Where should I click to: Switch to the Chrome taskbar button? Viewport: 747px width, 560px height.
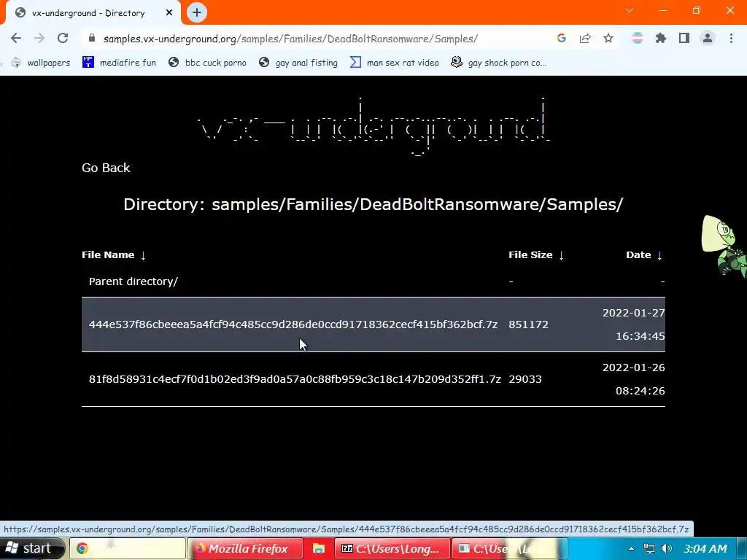(x=128, y=548)
